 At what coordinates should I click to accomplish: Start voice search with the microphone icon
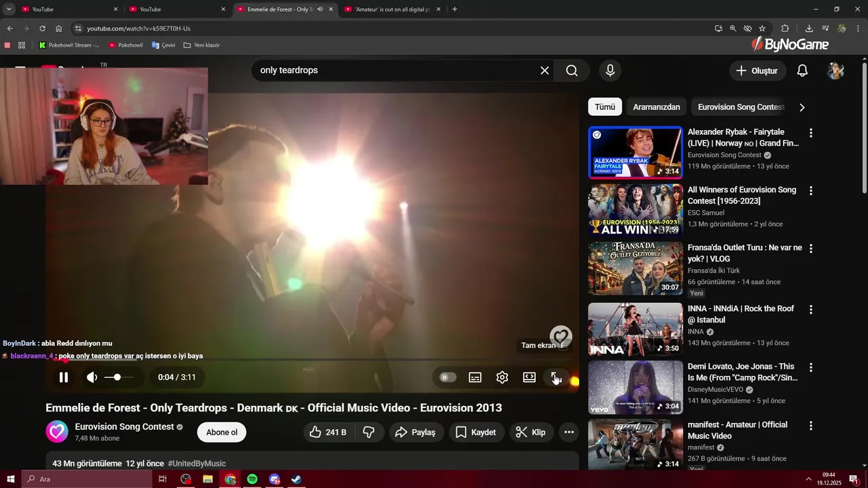tap(610, 70)
